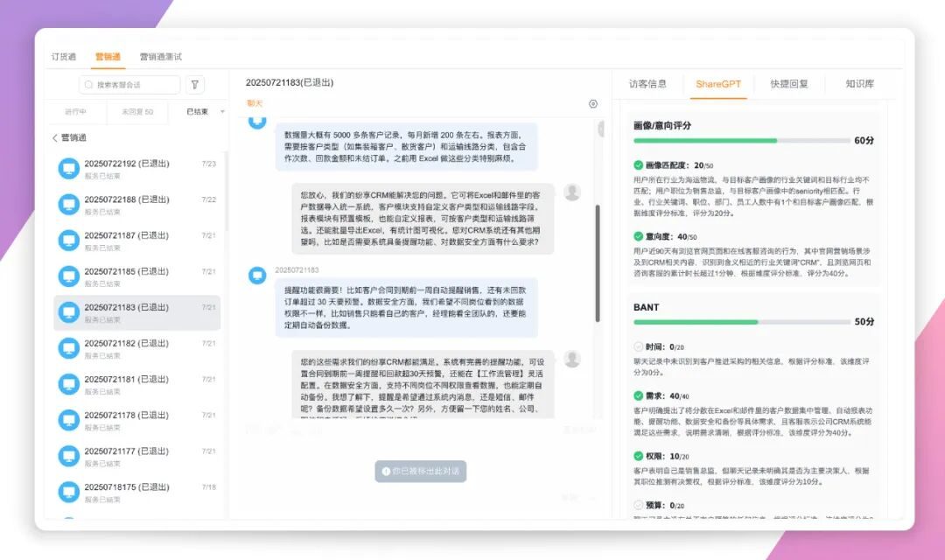Click the monitor icon for session 20250722192

click(68, 169)
